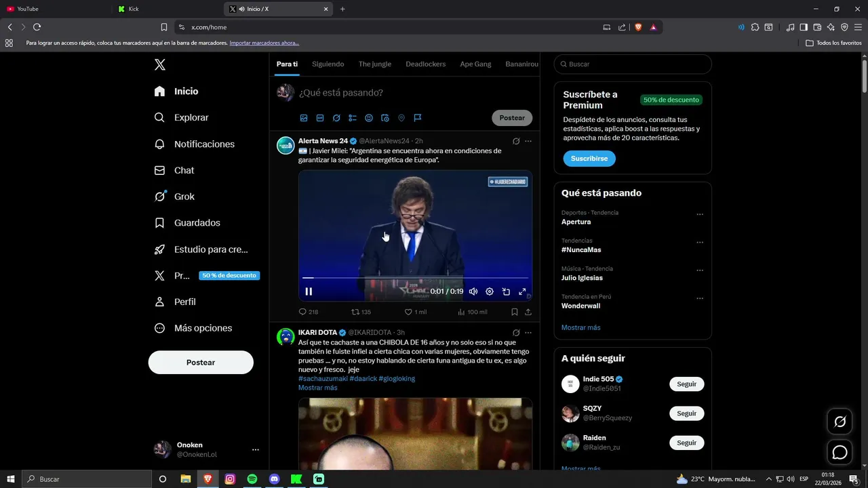Mute the video using the speaker icon
This screenshot has height=488, width=868.
point(473,291)
